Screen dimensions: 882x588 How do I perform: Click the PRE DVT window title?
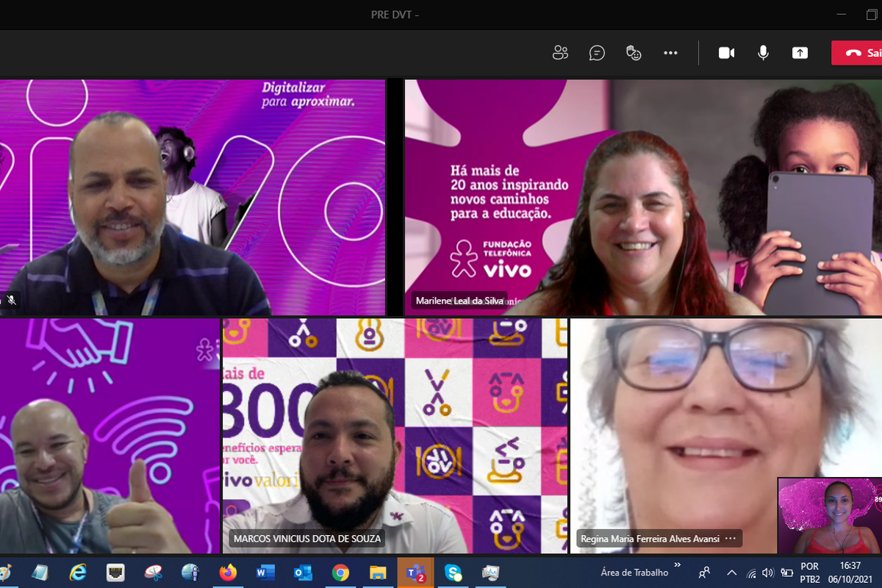tap(395, 14)
